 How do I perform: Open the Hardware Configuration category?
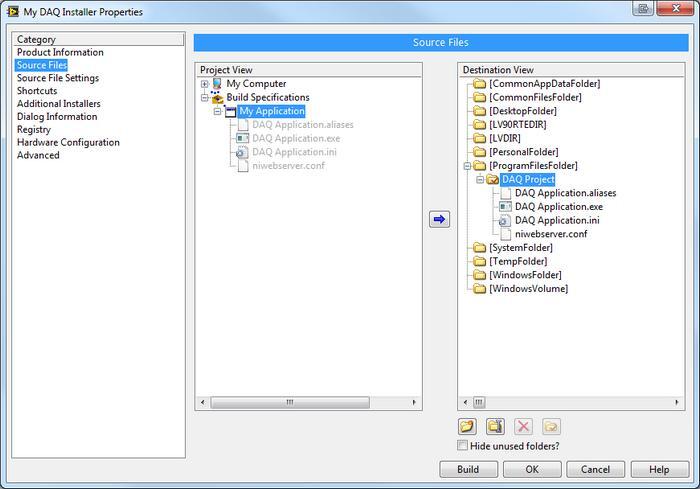(x=68, y=142)
